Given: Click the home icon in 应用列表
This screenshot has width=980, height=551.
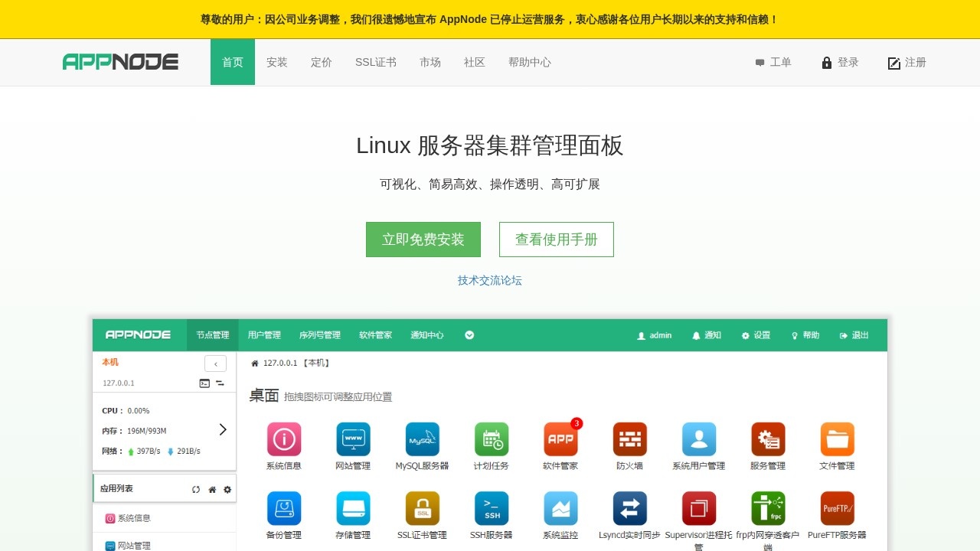Looking at the screenshot, I should coord(212,490).
